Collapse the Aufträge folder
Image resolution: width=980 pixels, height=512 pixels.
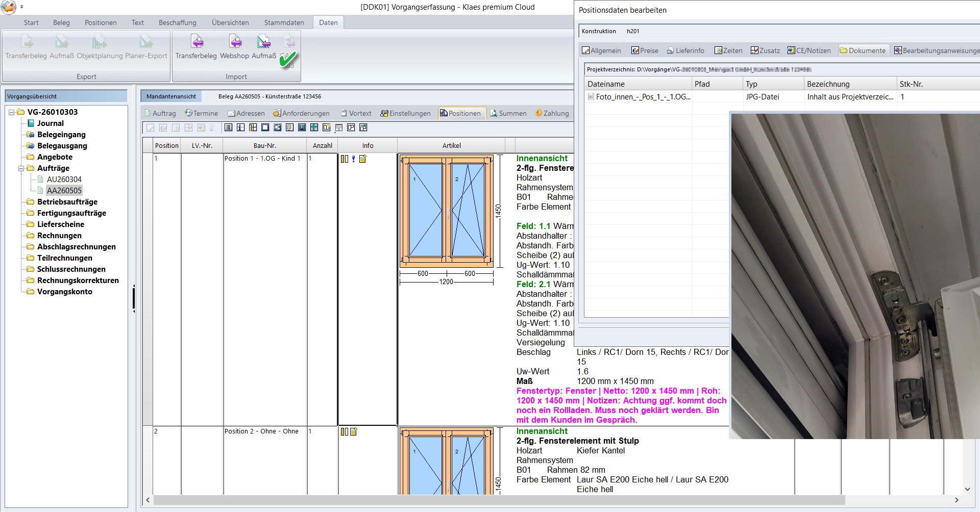(21, 168)
